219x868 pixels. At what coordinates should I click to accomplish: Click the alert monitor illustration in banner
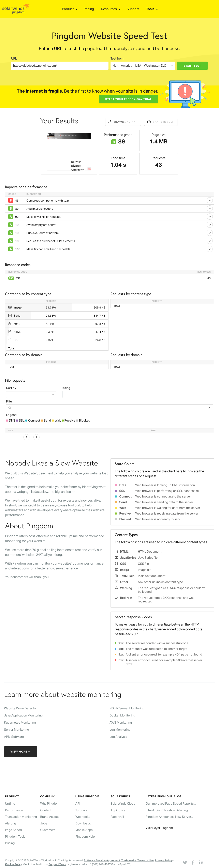click(185, 94)
